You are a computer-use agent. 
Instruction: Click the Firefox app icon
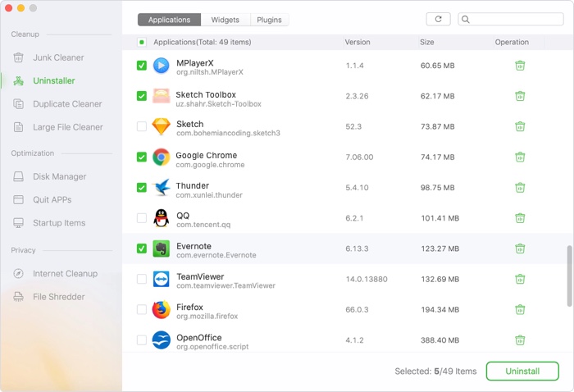(x=161, y=309)
